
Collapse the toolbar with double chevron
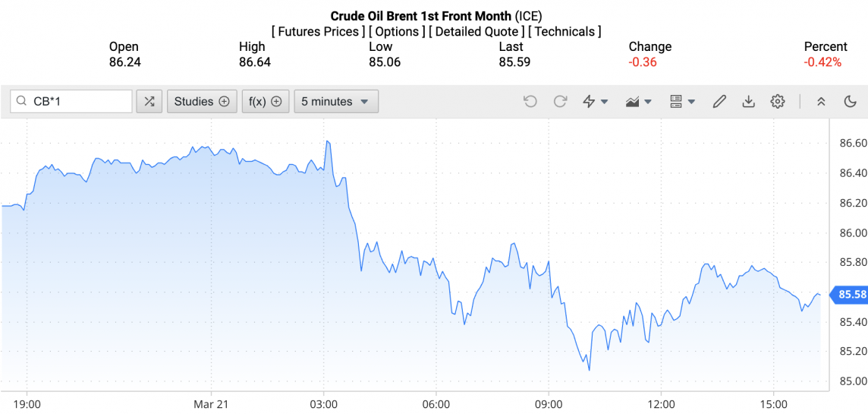pyautogui.click(x=821, y=102)
